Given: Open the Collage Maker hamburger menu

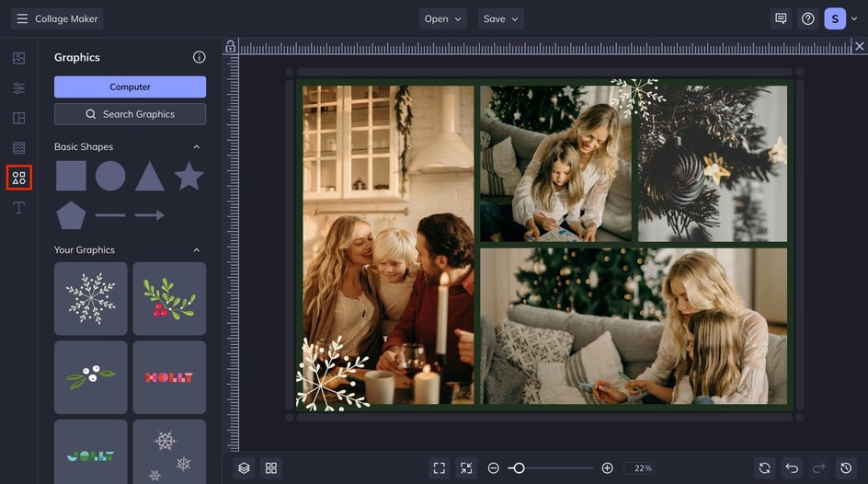Looking at the screenshot, I should click(x=22, y=18).
